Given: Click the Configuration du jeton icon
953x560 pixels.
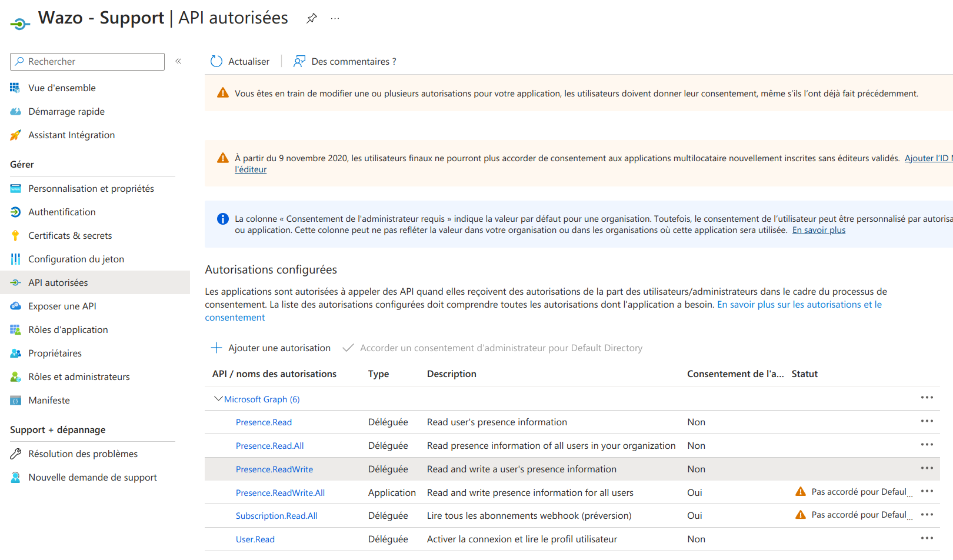Looking at the screenshot, I should pos(15,259).
